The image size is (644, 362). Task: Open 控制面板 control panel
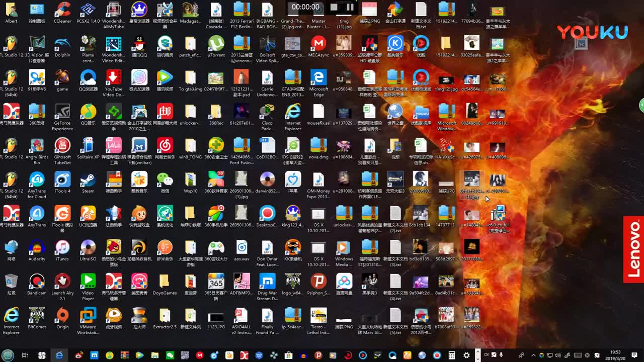pyautogui.click(x=37, y=14)
